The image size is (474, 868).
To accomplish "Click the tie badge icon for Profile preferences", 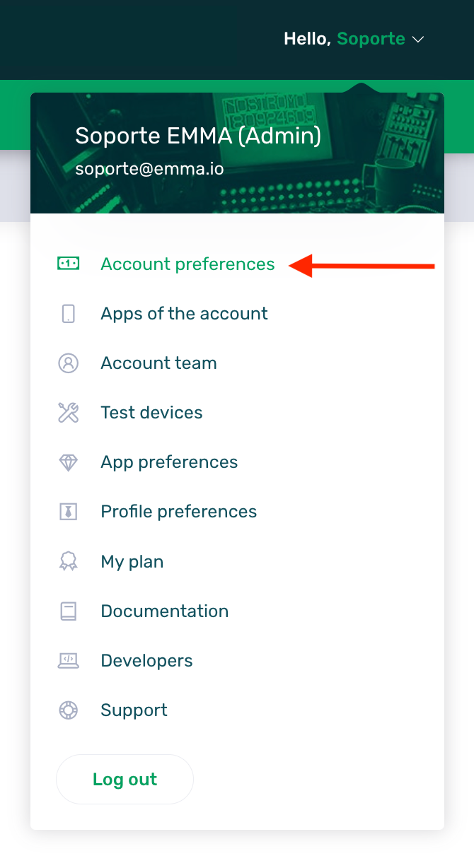I will [68, 512].
